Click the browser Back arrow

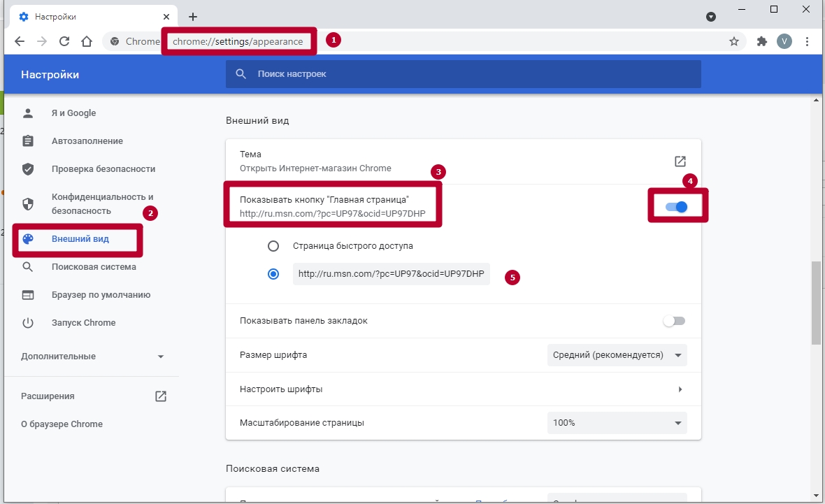pyautogui.click(x=20, y=41)
